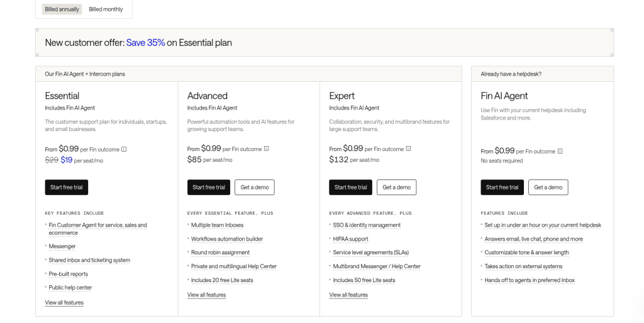Click No seats required text
644x323 pixels.
[x=501, y=161]
